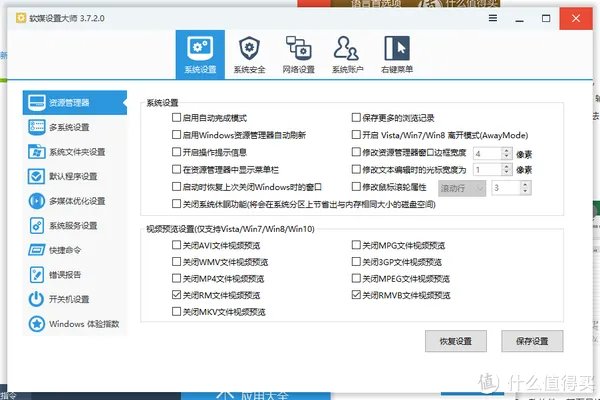Open the 系统安全 shield icon
This screenshot has height=400, width=600.
point(249,48)
